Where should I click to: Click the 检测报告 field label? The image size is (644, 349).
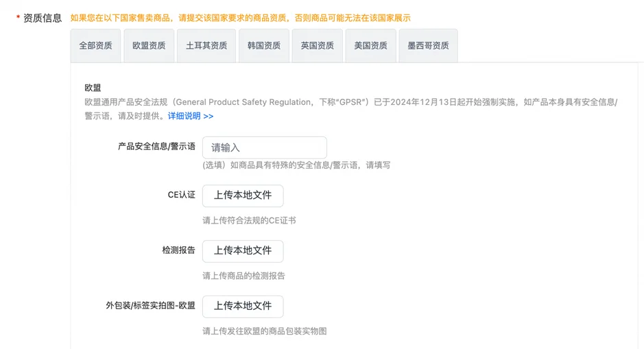point(178,251)
